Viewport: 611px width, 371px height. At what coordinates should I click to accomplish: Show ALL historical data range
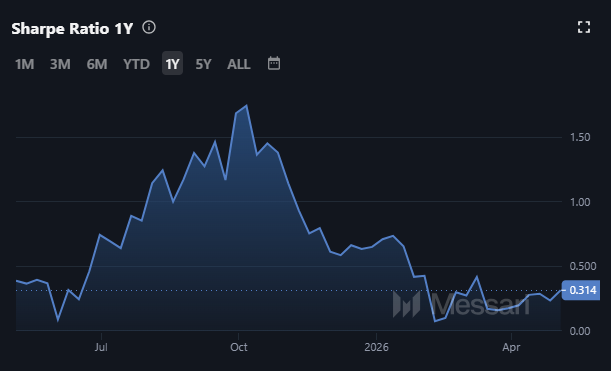click(238, 64)
